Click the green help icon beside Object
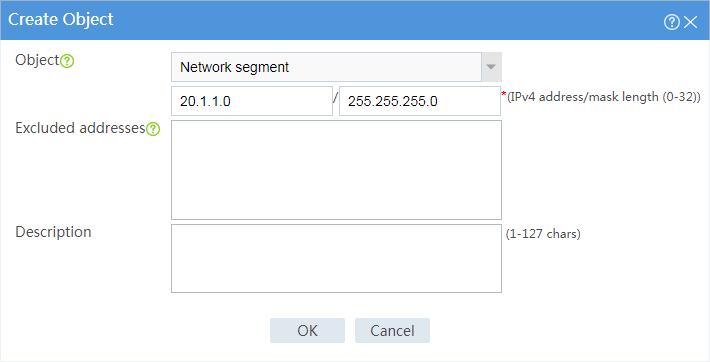 click(67, 61)
